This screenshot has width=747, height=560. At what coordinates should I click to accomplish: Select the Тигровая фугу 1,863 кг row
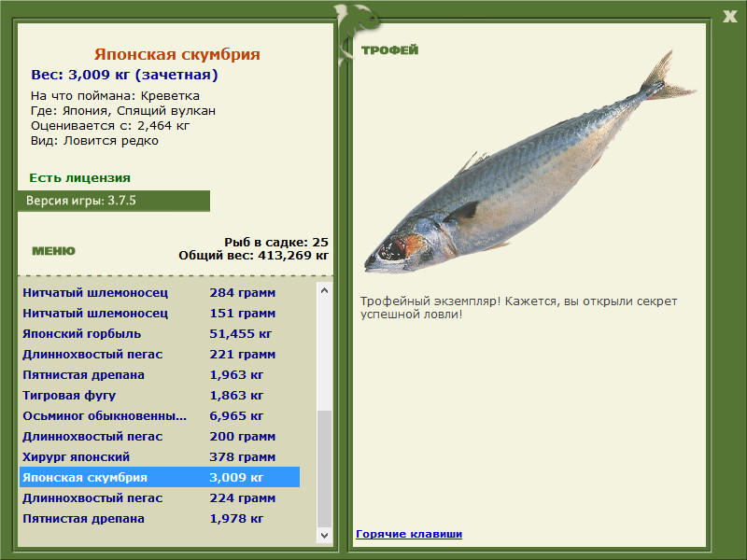click(160, 395)
